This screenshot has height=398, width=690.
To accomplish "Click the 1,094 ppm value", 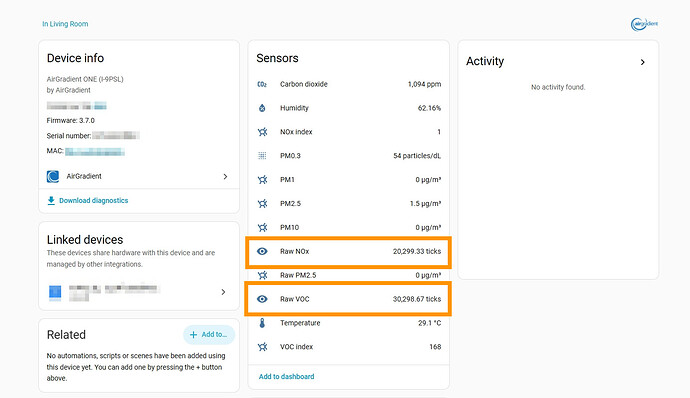I will tap(424, 84).
